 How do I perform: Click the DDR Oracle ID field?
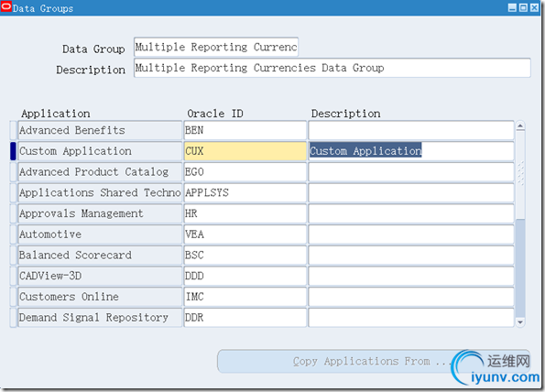[245, 318]
